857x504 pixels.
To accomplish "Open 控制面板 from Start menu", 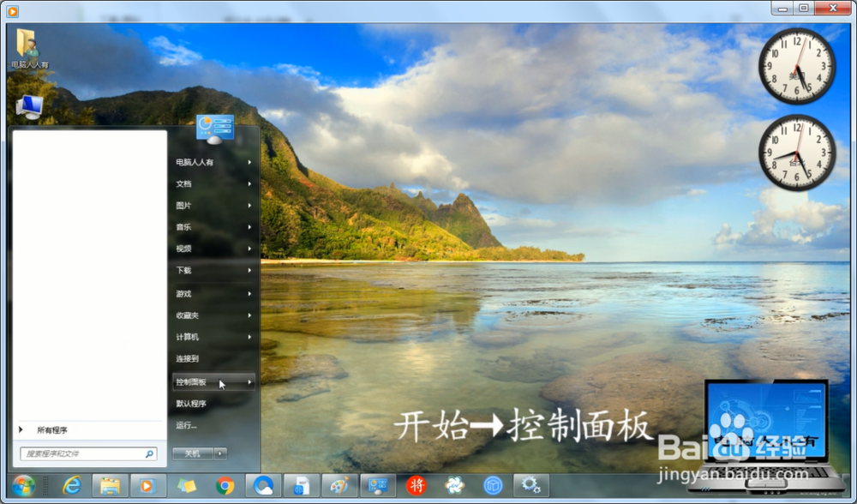I will [x=213, y=382].
